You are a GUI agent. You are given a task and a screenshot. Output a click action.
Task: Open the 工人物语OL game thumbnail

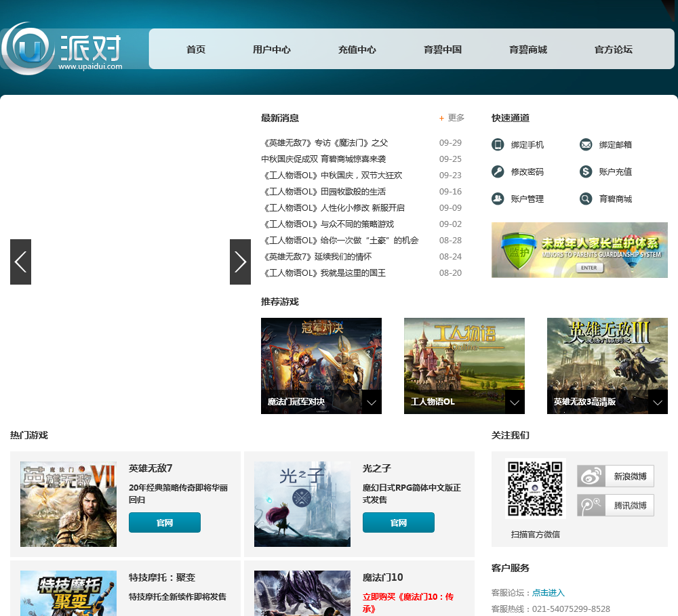point(464,366)
